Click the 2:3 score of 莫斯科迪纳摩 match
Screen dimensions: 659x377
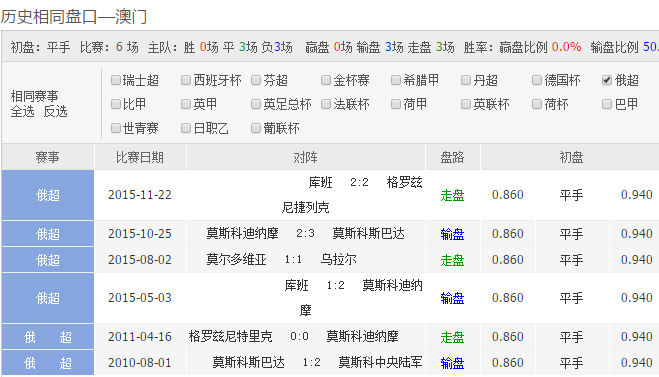pos(306,233)
